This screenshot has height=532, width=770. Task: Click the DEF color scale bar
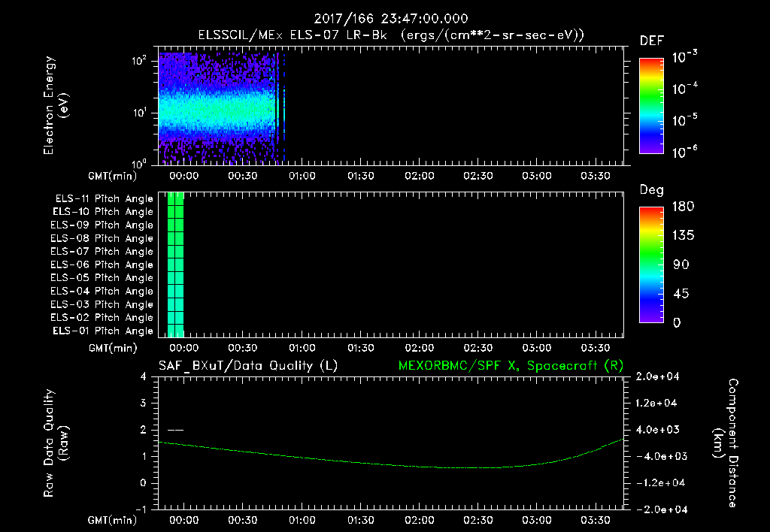(651, 106)
